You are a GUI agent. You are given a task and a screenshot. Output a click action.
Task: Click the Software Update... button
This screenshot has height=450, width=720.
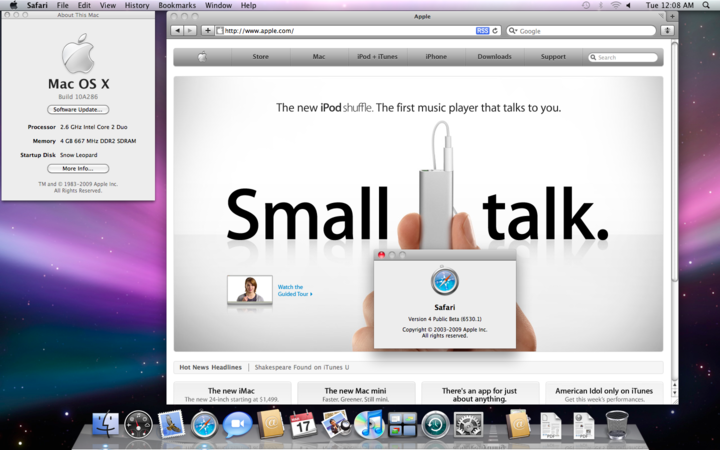click(x=78, y=110)
